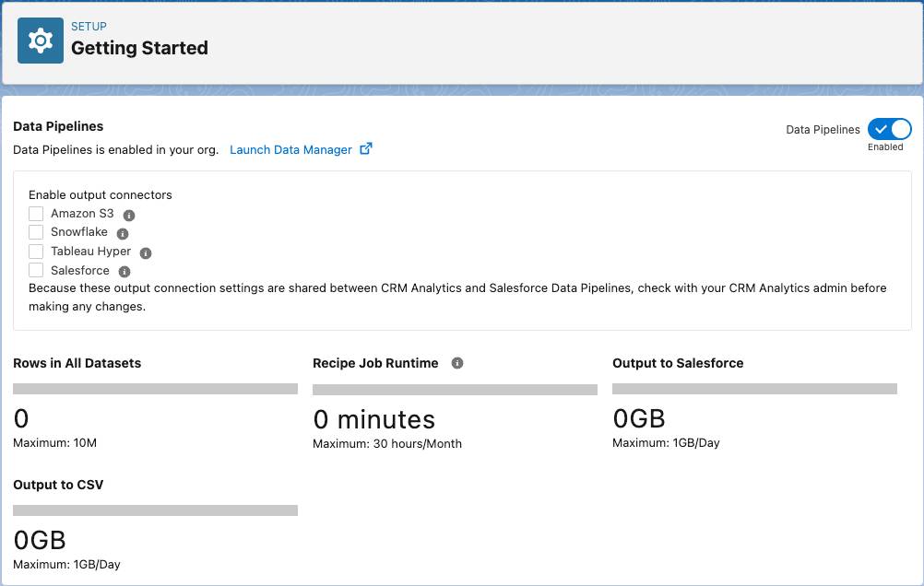
Task: Click the 'Maximum: 10M' text
Action: click(54, 443)
